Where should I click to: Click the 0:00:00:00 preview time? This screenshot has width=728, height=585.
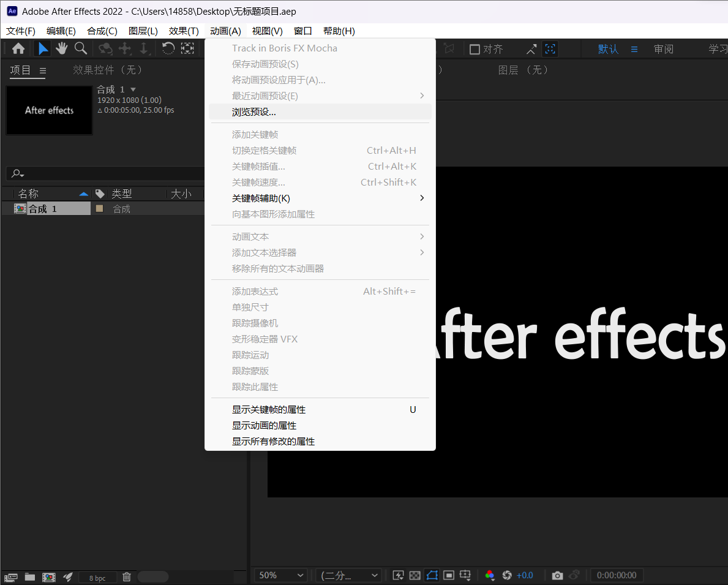(616, 575)
